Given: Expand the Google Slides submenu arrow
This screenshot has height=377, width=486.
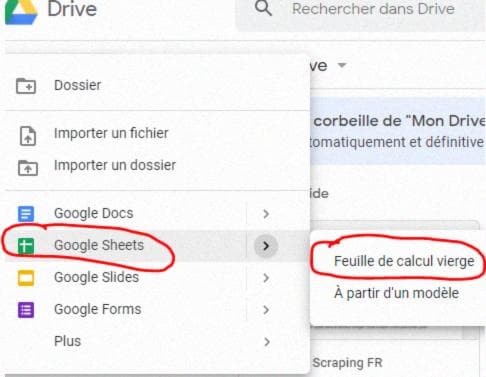Looking at the screenshot, I should pyautogui.click(x=266, y=278).
